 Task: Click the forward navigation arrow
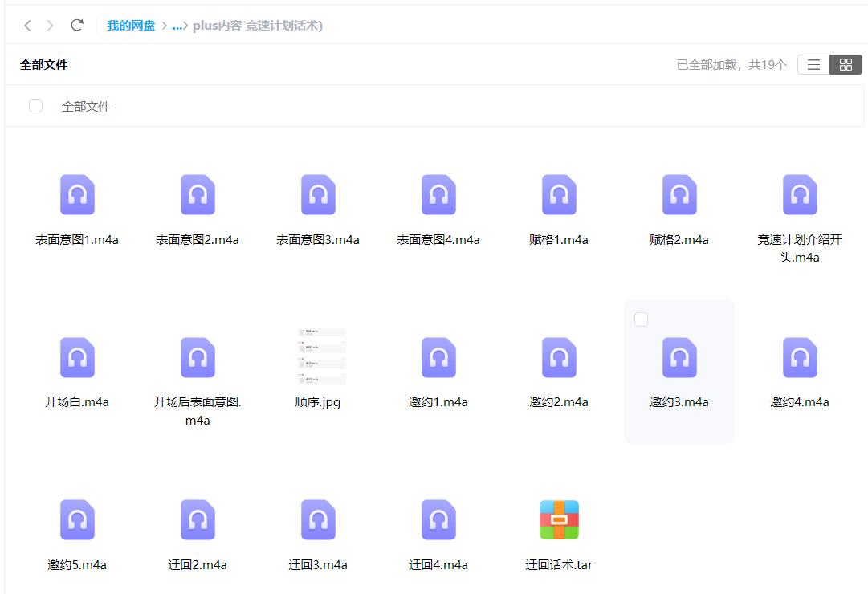[x=51, y=26]
